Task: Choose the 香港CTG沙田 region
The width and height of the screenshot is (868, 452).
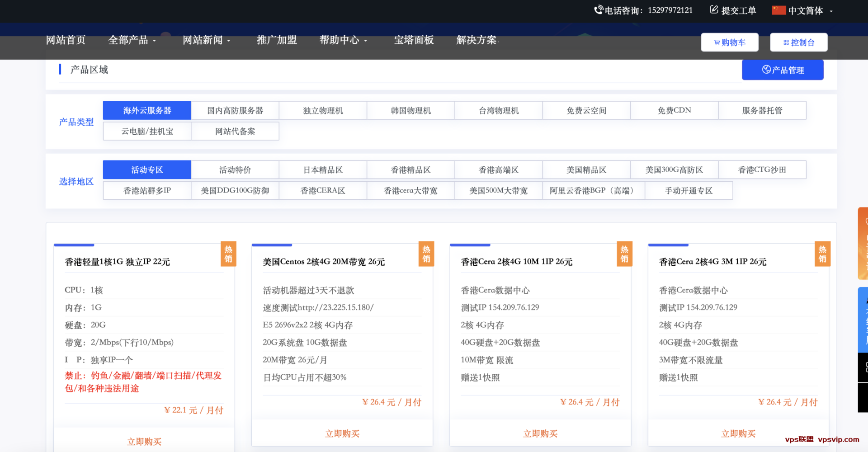Action: (x=762, y=169)
